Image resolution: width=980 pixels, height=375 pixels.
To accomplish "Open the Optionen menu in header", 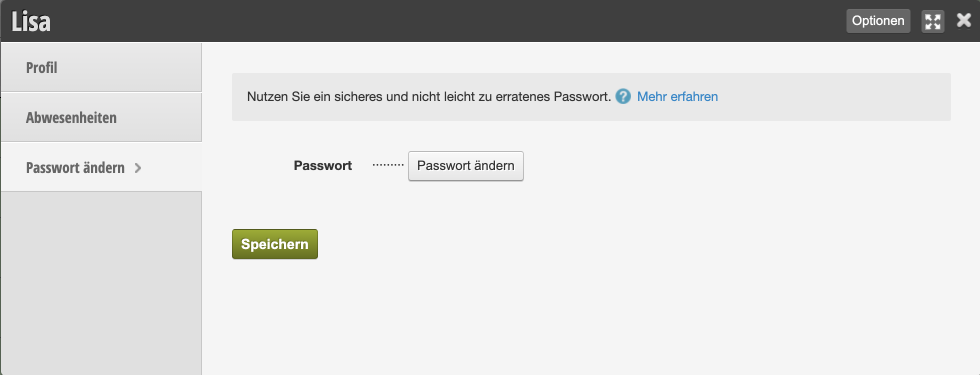I will (878, 21).
